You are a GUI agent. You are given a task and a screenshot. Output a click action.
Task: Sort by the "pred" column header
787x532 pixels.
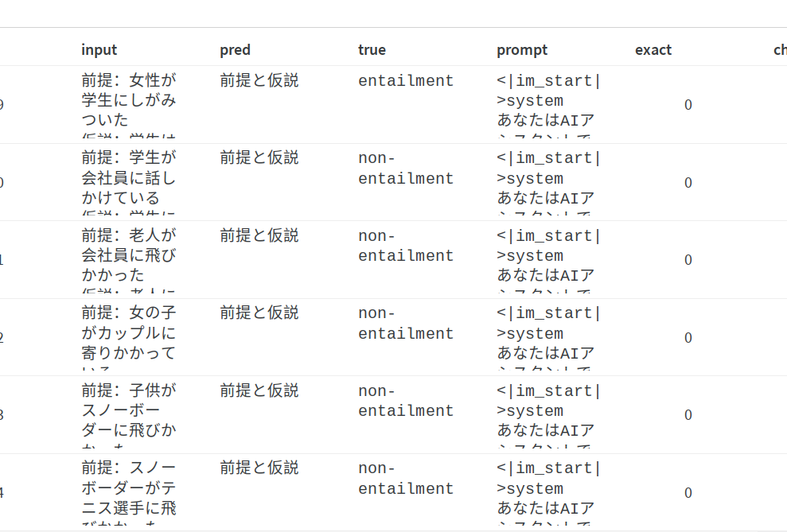[x=235, y=50]
